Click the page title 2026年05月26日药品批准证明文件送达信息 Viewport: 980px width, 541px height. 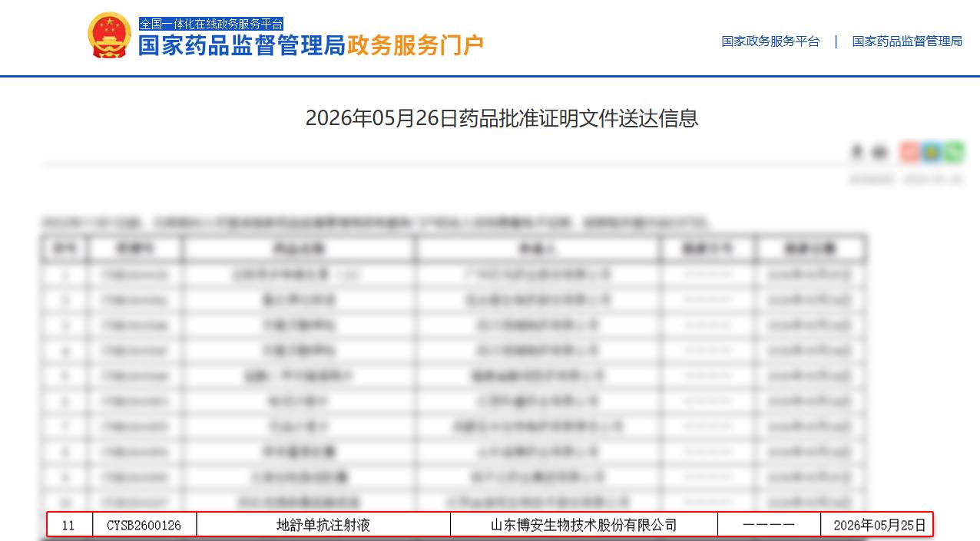502,118
